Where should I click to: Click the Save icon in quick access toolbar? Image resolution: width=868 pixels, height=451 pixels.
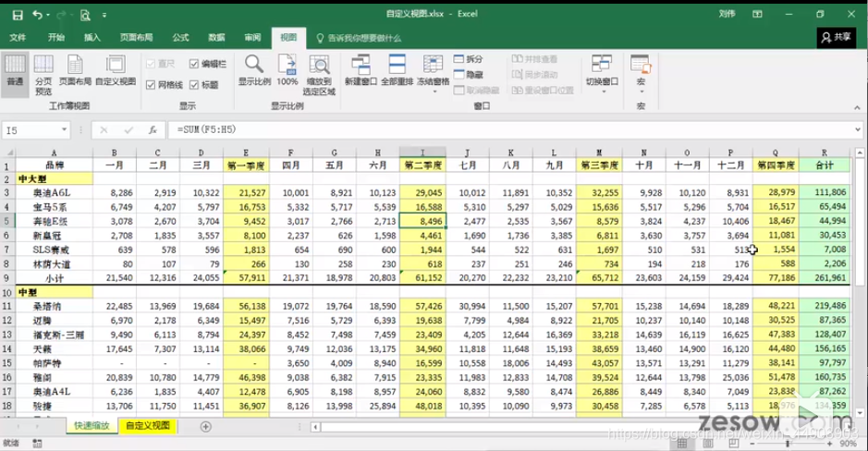pos(18,15)
